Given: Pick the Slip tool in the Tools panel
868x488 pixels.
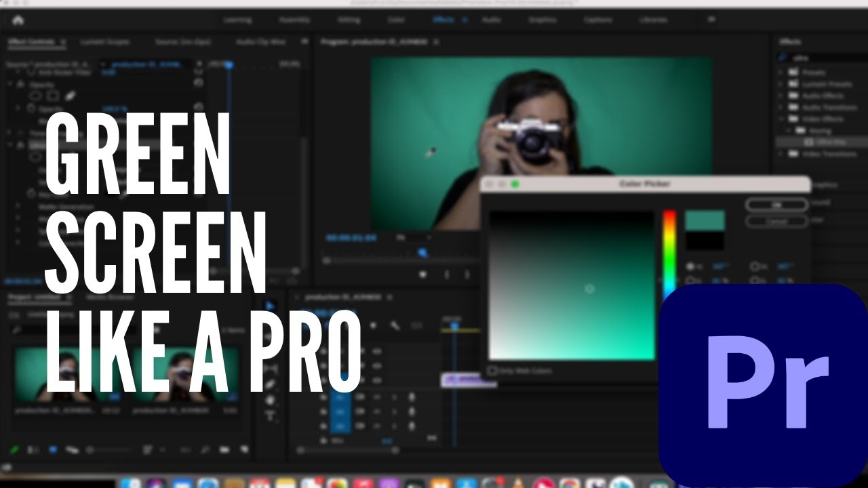Looking at the screenshot, I should (x=271, y=368).
